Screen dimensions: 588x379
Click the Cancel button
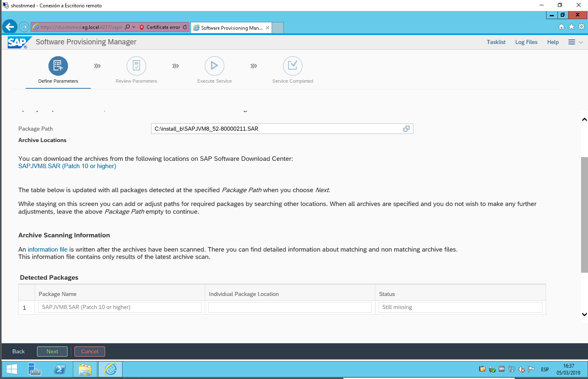pos(90,351)
